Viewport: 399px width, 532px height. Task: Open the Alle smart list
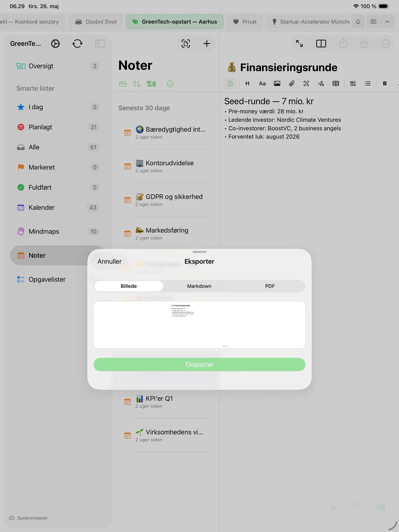(58, 147)
